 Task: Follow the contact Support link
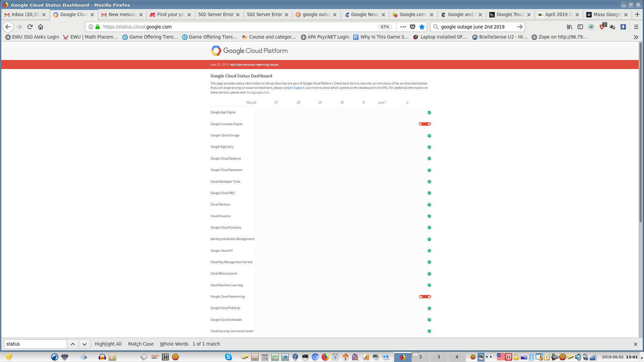(x=293, y=88)
